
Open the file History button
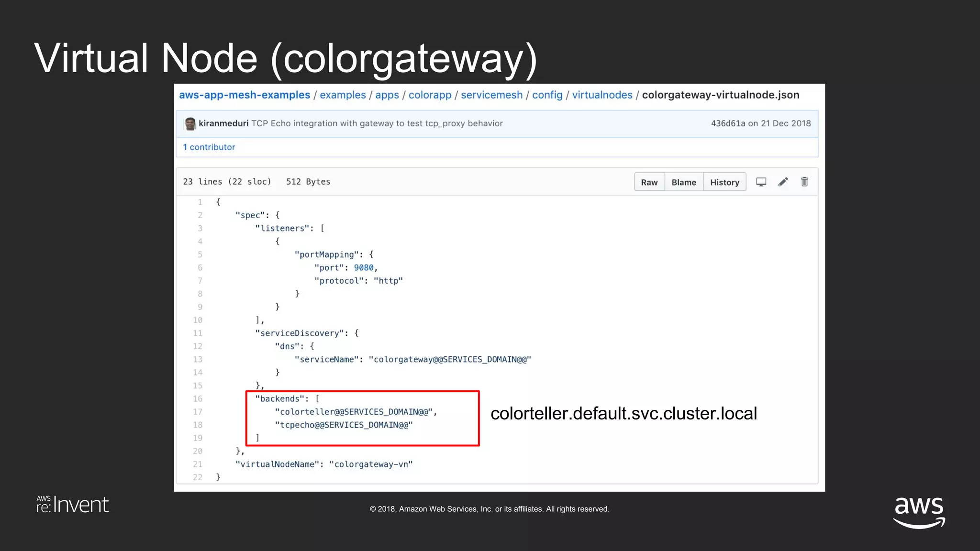coord(724,182)
